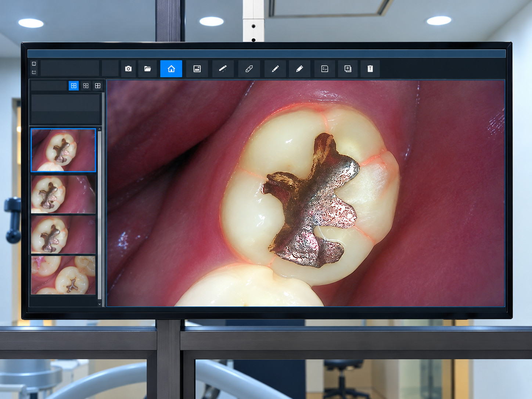This screenshot has width=532, height=399.
Task: Click the thumbnail list scroll-down arrow
Action: coord(100,304)
